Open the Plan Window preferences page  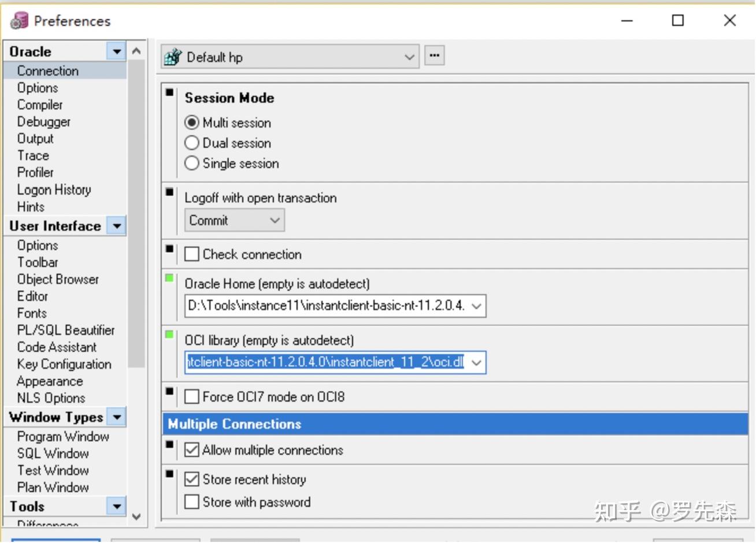click(53, 488)
